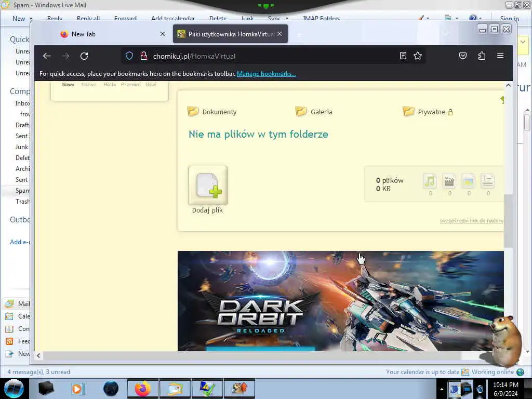Save page to Pocket

pos(463,56)
